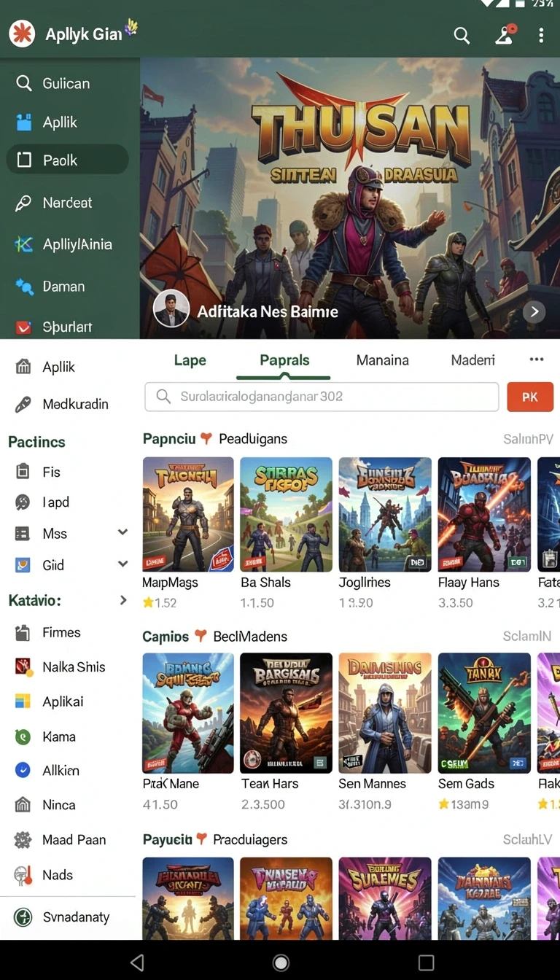Switch to the Paprals tab

coord(284,360)
